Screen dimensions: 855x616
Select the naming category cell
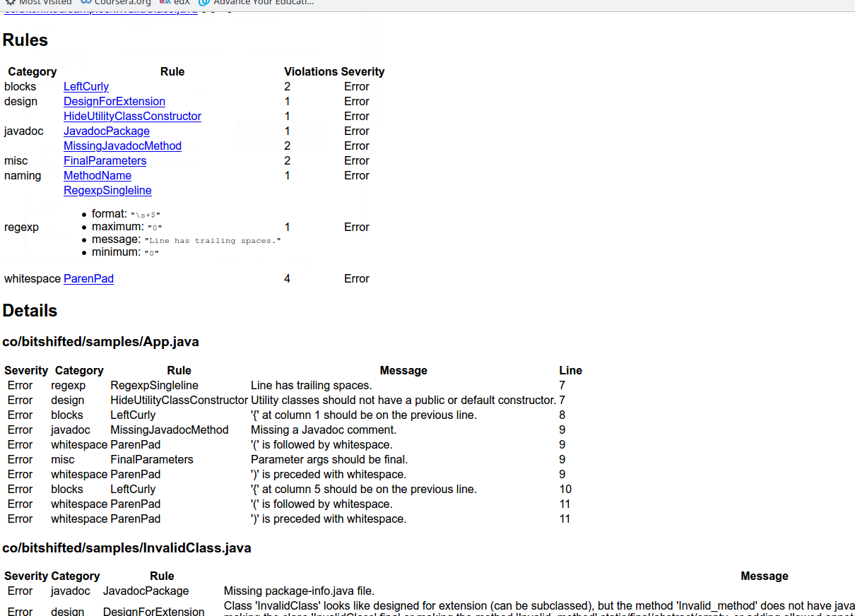[x=23, y=175]
